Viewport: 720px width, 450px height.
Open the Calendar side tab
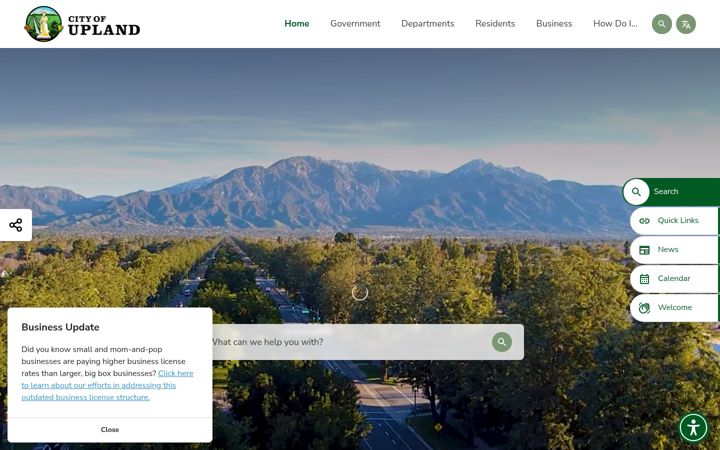675,279
